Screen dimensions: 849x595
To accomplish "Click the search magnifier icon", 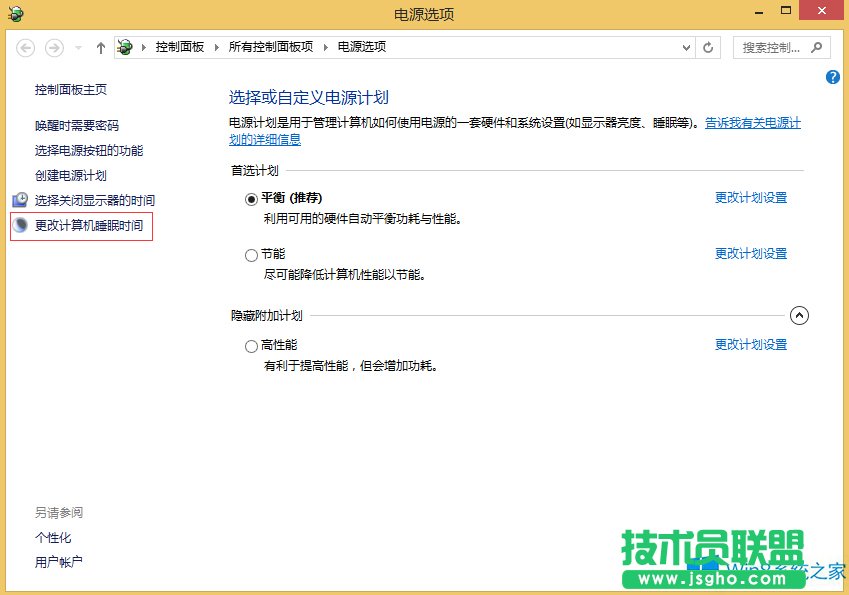I will 816,47.
